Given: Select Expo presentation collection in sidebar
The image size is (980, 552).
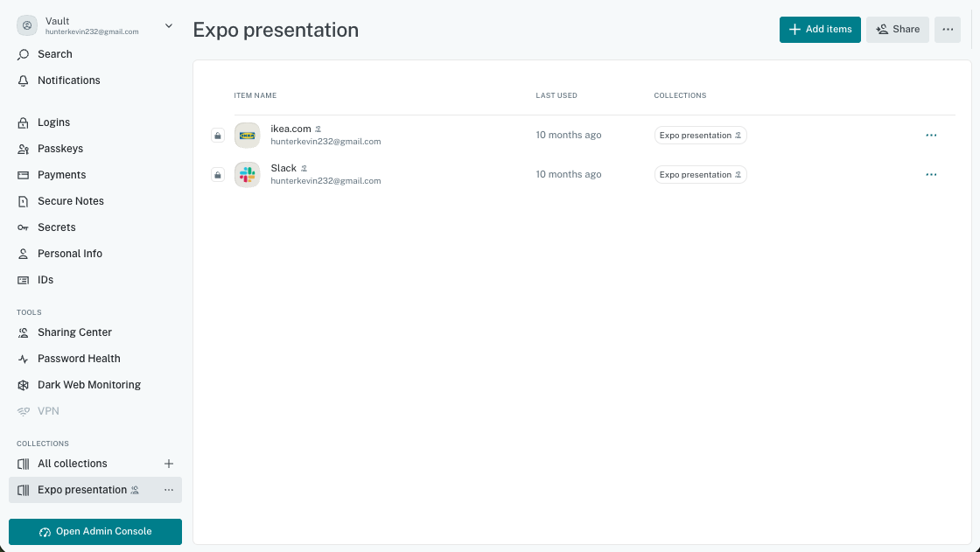Looking at the screenshot, I should 95,490.
